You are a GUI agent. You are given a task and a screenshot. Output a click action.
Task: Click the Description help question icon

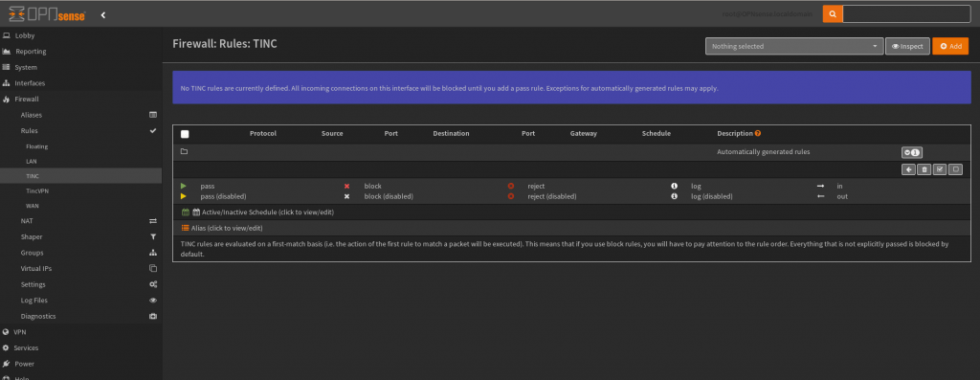tap(758, 133)
